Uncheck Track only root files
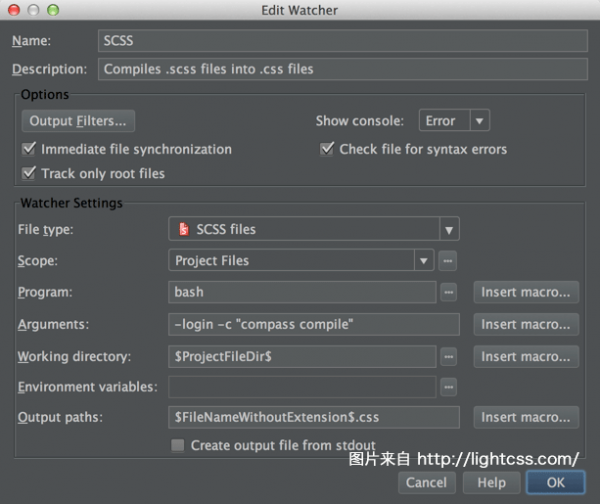 pos(29,173)
